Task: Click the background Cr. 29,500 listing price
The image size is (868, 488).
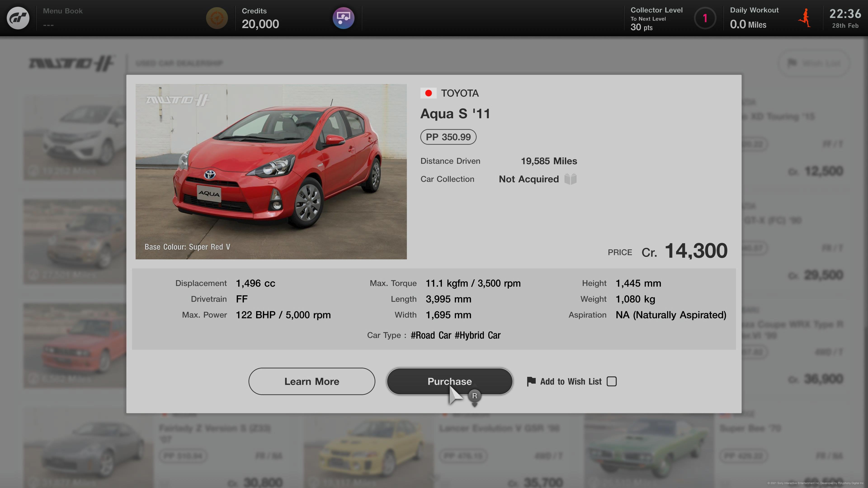Action: tap(815, 275)
